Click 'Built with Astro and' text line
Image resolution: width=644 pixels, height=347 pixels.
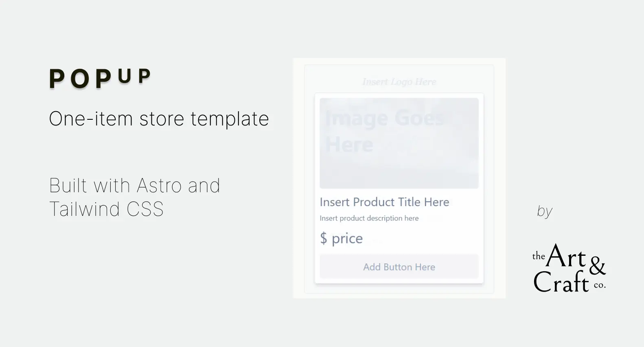(x=135, y=186)
